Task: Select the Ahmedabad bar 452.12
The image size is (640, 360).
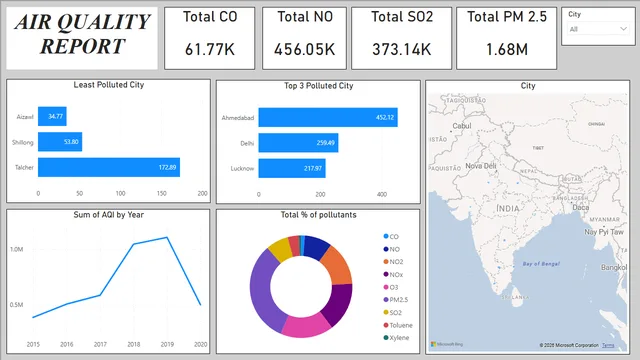Action: 328,118
